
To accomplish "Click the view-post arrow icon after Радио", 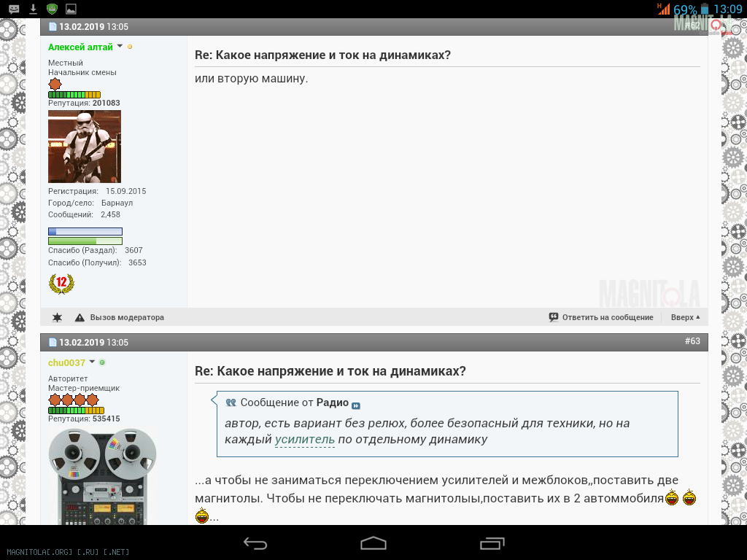I will (356, 405).
